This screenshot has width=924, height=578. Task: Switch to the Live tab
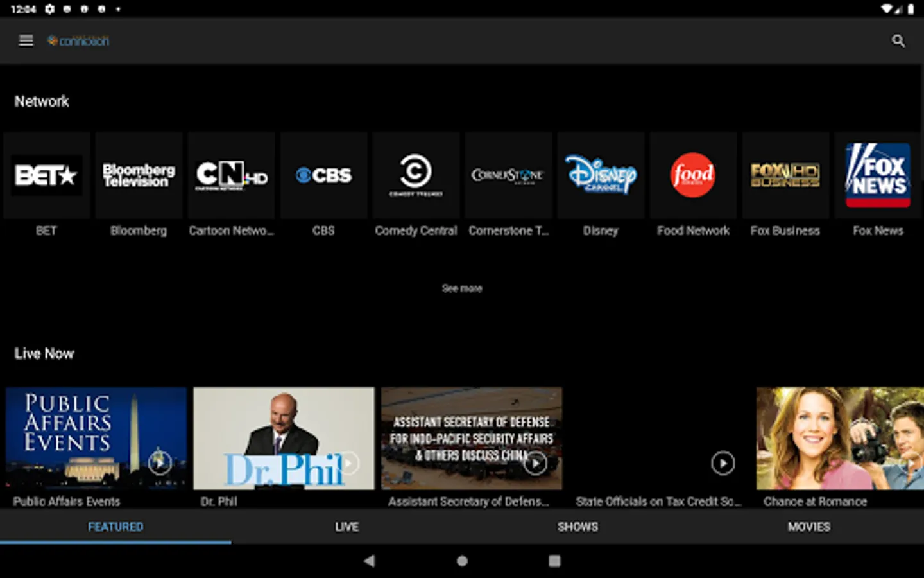tap(346, 527)
